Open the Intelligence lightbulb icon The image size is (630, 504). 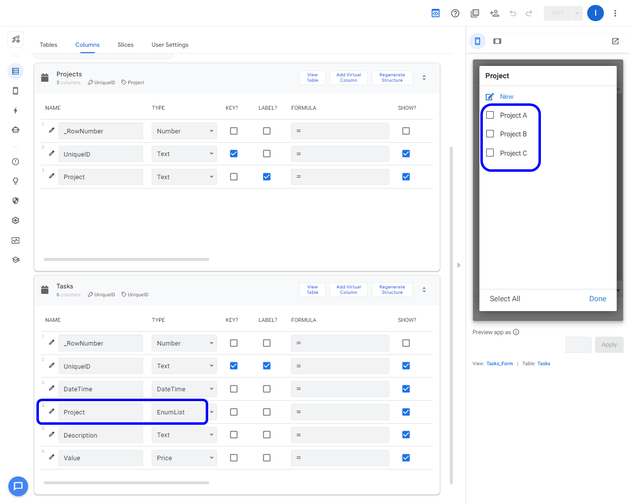pyautogui.click(x=16, y=181)
